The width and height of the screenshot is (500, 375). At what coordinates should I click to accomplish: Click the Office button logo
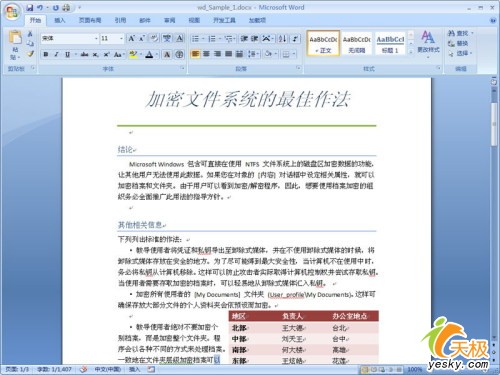click(x=12, y=12)
